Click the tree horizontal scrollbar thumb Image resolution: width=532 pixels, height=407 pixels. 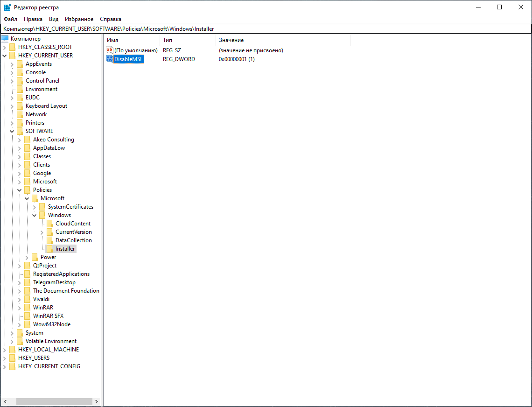point(54,401)
